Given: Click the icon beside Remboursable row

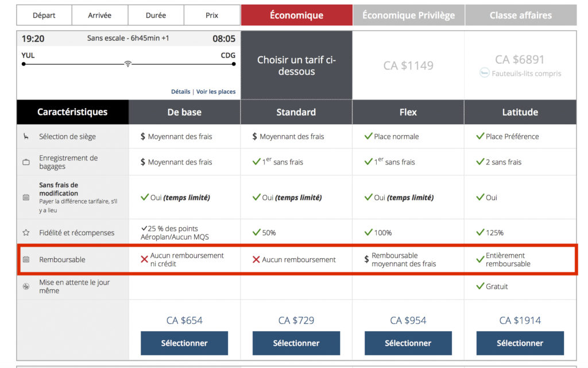Looking at the screenshot, I should click(x=26, y=259).
